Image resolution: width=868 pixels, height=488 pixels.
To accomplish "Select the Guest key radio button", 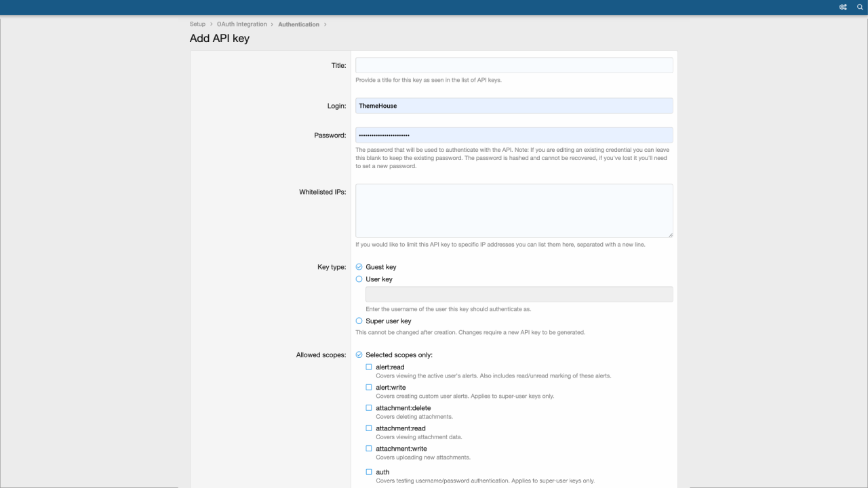I will [359, 267].
